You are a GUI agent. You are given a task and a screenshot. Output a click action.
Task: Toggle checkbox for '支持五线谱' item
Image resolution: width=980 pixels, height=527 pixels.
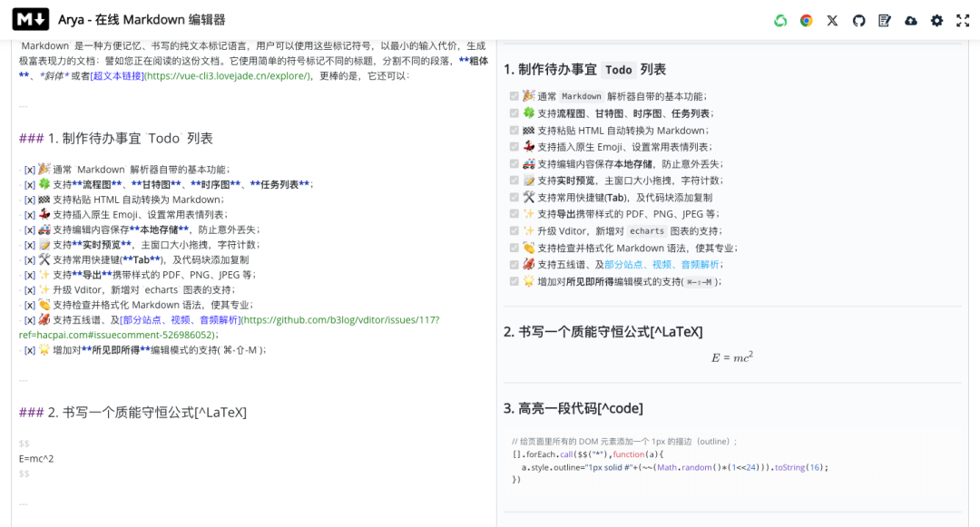pyautogui.click(x=514, y=264)
